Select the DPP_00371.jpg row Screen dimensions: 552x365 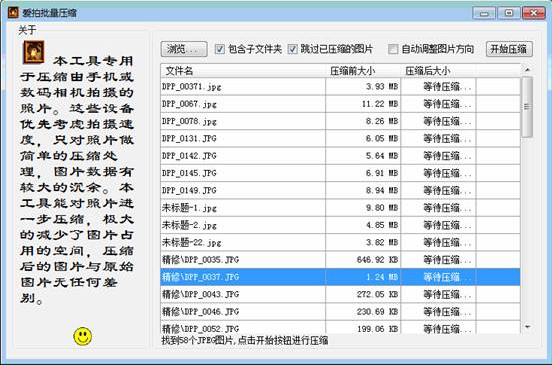pos(340,87)
